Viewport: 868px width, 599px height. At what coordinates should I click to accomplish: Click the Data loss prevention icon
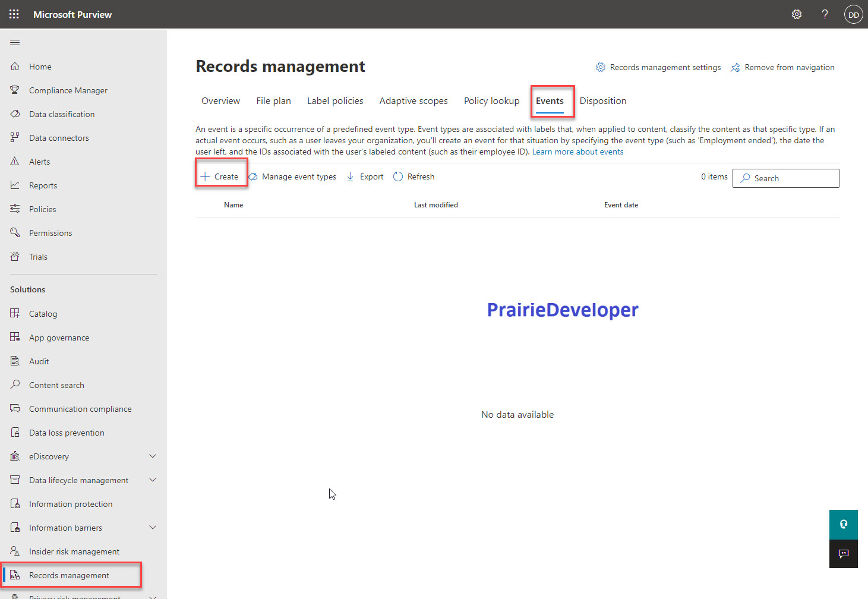click(x=15, y=433)
